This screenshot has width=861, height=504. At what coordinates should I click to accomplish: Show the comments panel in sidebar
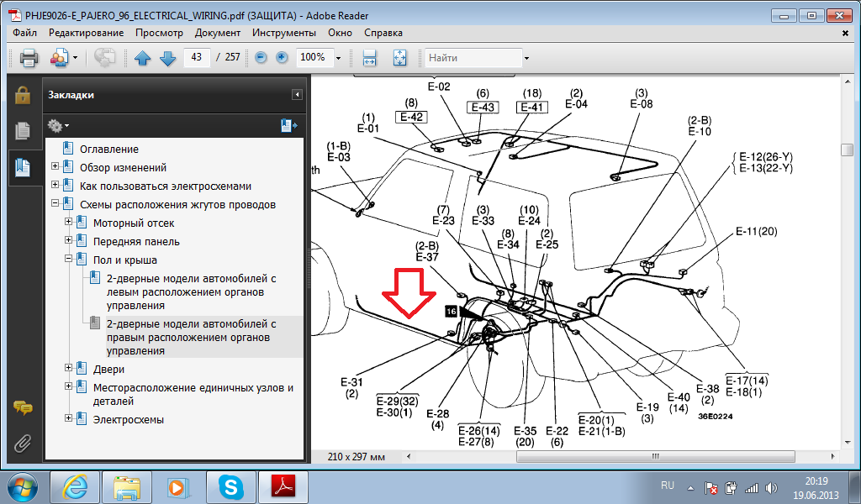click(23, 408)
